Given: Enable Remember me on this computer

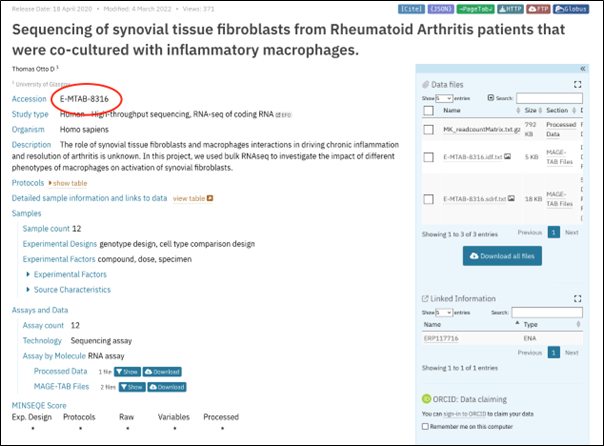Looking at the screenshot, I should pyautogui.click(x=425, y=426).
